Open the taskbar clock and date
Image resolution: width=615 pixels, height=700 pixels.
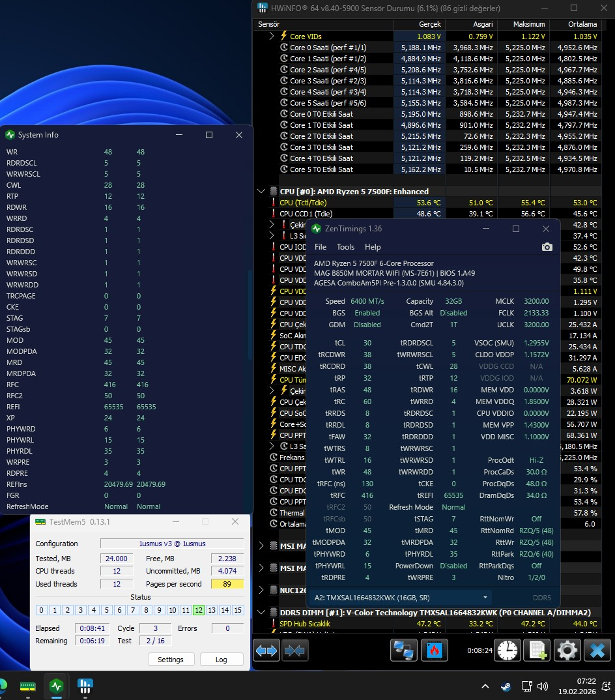pyautogui.click(x=577, y=686)
